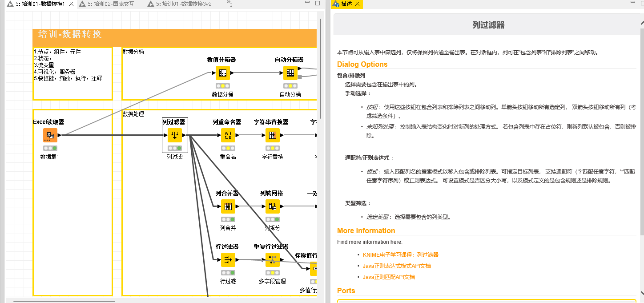Open Java正则表达式模式API文档 link
The width and height of the screenshot is (644, 303).
(x=397, y=266)
